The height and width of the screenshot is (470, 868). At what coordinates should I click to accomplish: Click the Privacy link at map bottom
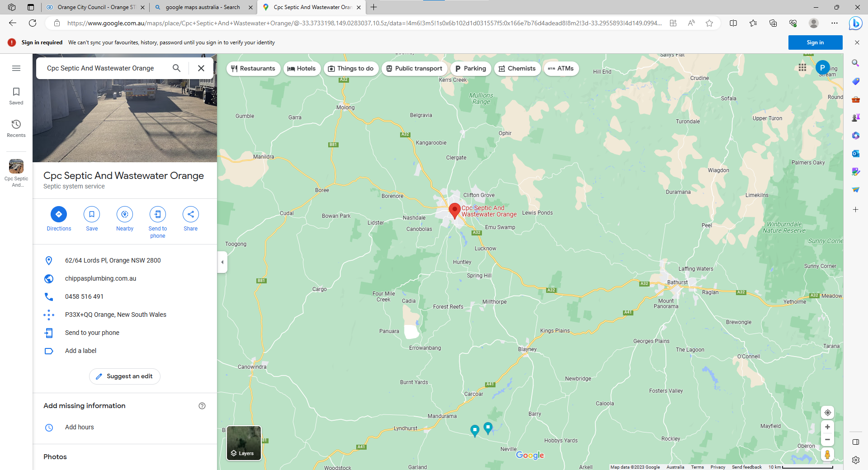pyautogui.click(x=717, y=467)
